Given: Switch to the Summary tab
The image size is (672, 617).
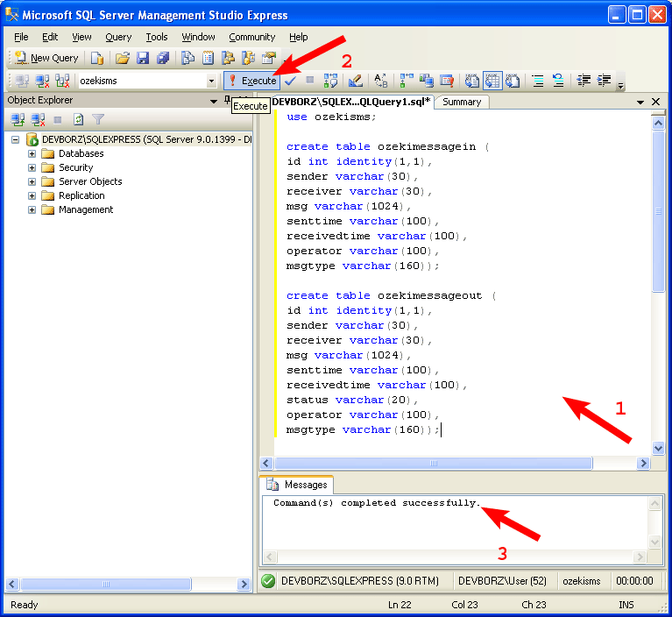Looking at the screenshot, I should coord(461,102).
